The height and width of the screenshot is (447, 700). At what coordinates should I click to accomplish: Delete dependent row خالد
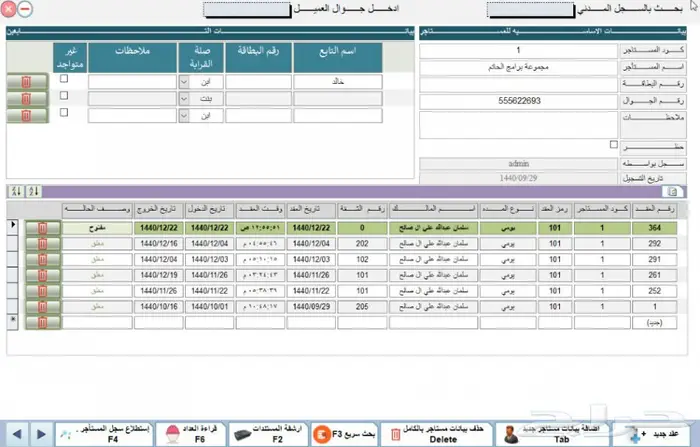coord(27,82)
